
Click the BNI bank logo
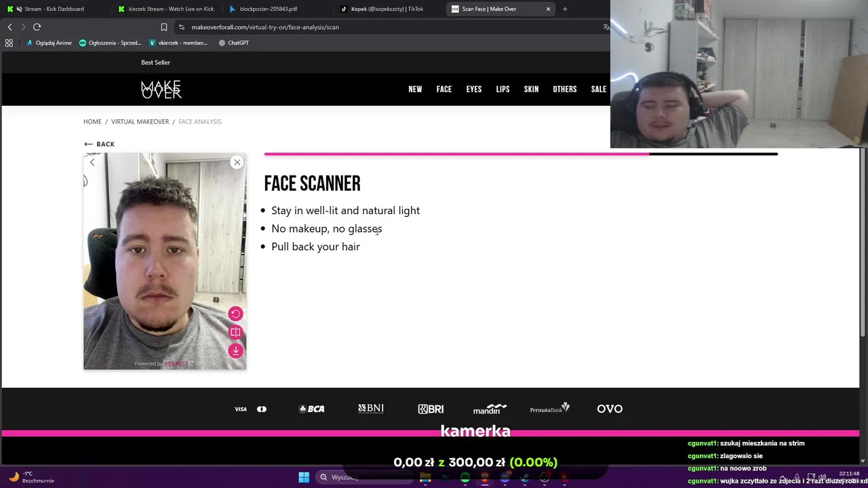pos(371,409)
